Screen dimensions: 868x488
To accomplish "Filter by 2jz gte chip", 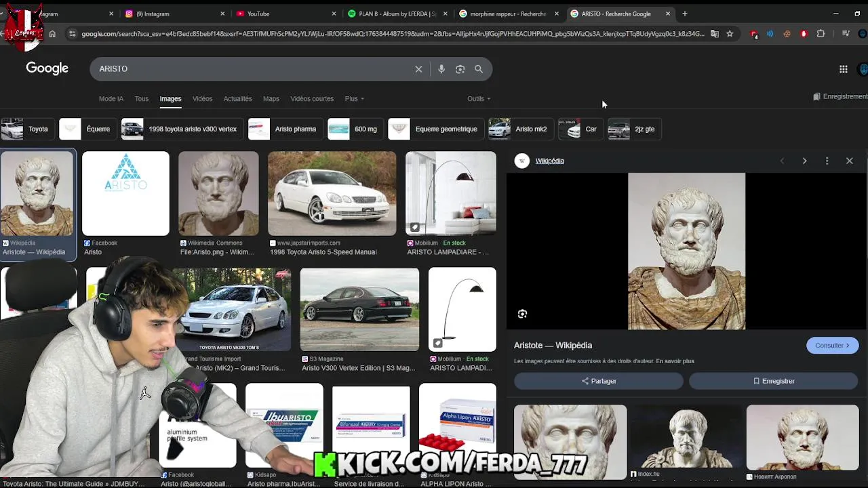I will [633, 129].
